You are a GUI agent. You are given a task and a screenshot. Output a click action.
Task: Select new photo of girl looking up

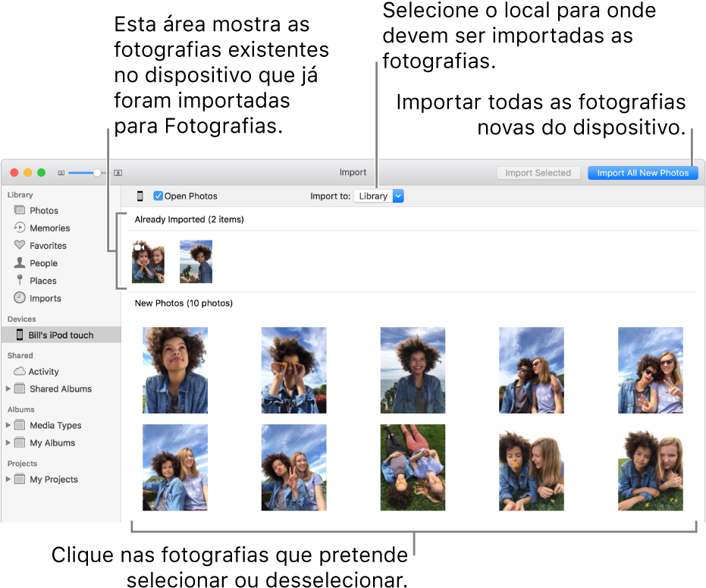(175, 370)
